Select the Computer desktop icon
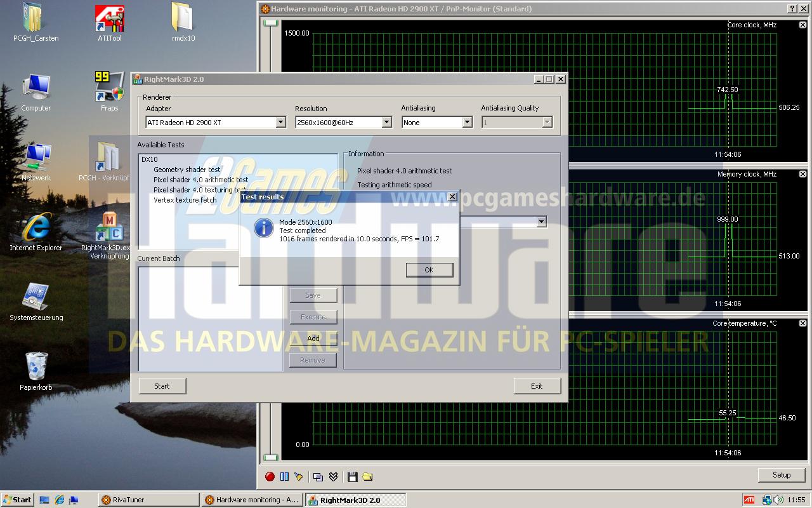 36,93
